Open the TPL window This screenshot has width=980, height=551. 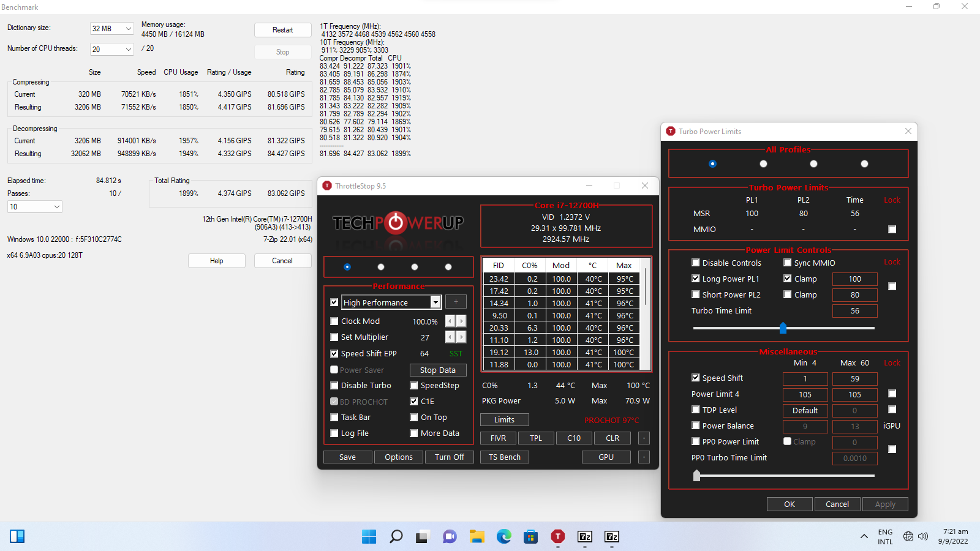(536, 438)
